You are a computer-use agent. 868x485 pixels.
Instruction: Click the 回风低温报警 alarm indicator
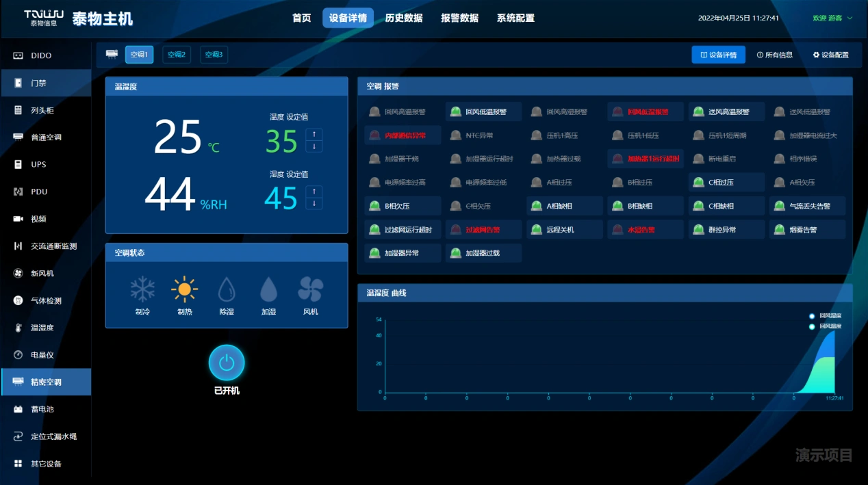pyautogui.click(x=483, y=111)
